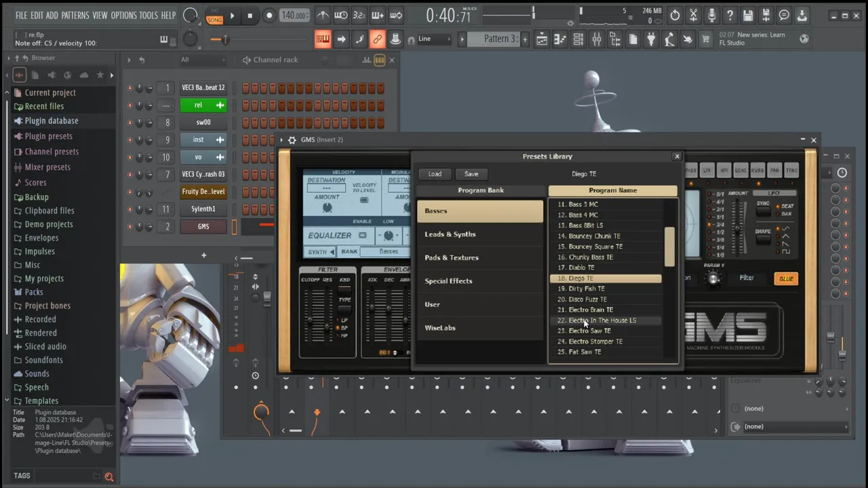Open the Channel rack view icon
The height and width of the screenshot is (488, 868).
click(578, 39)
